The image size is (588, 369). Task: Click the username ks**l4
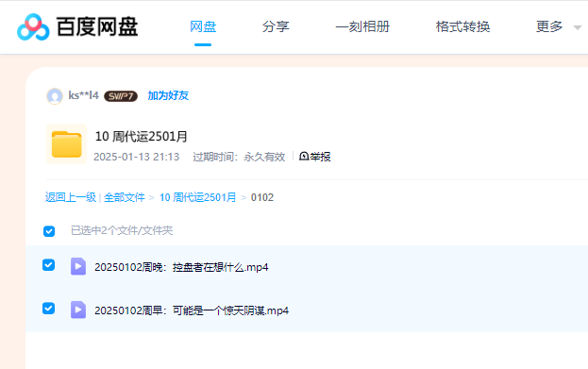pos(83,95)
